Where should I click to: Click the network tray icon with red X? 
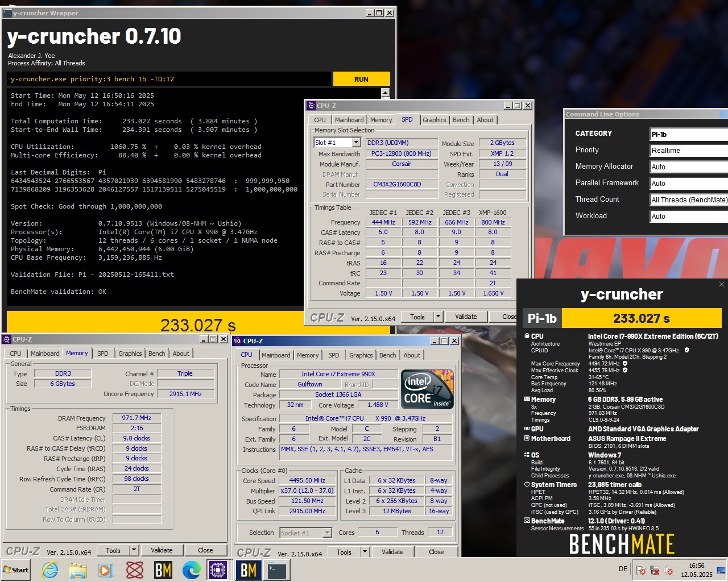pos(655,570)
